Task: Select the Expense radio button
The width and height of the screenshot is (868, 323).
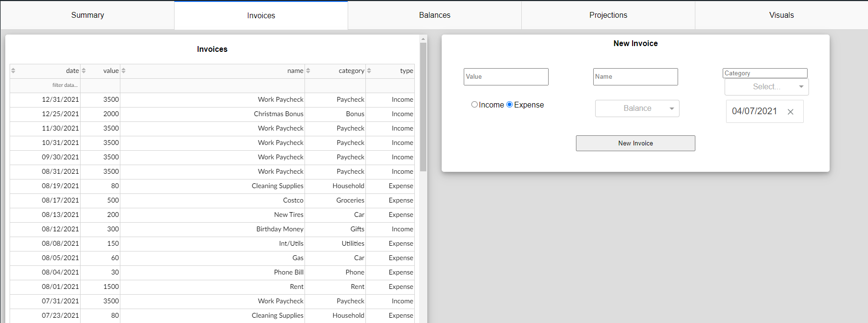Action: tap(509, 105)
